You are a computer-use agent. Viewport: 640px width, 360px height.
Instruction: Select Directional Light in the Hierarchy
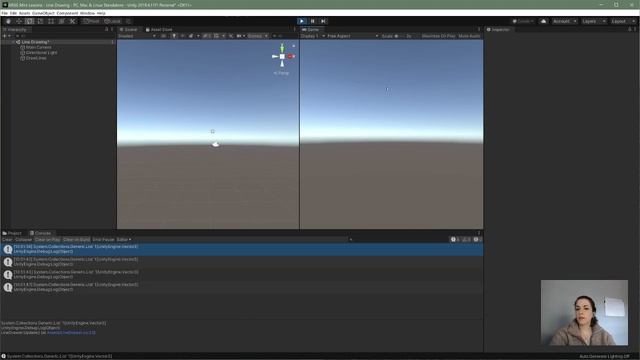(x=41, y=53)
